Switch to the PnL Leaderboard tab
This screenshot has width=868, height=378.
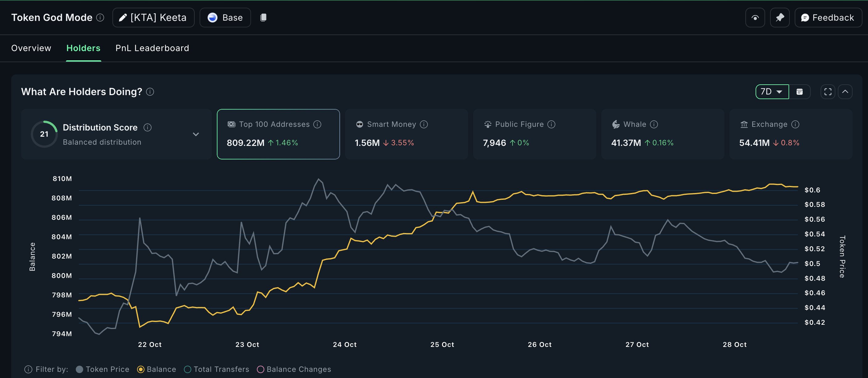(x=152, y=48)
